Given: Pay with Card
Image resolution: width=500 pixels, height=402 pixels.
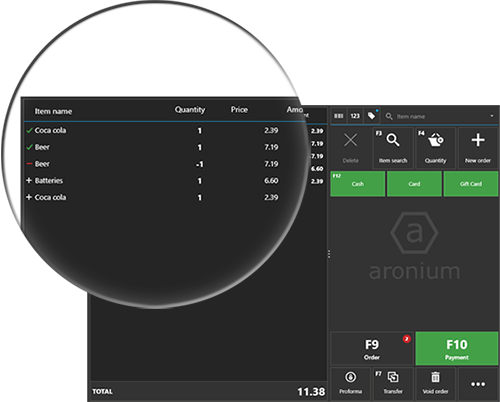Looking at the screenshot, I should 414,184.
